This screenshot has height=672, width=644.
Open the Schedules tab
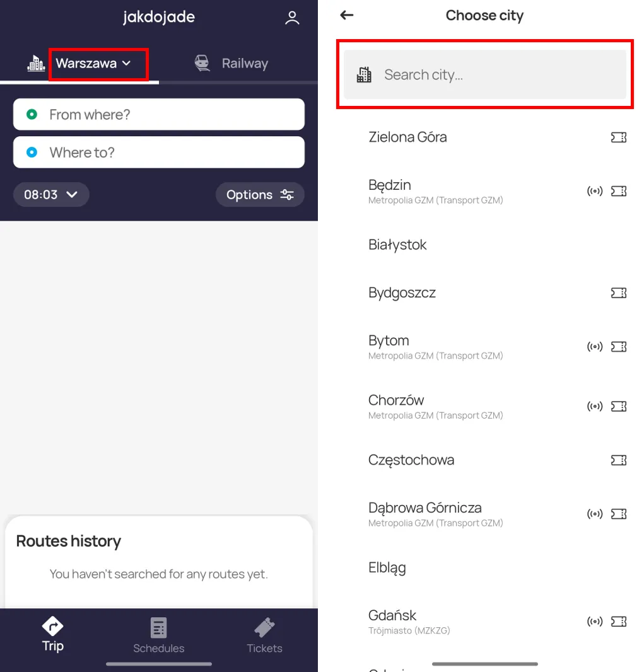(x=159, y=635)
